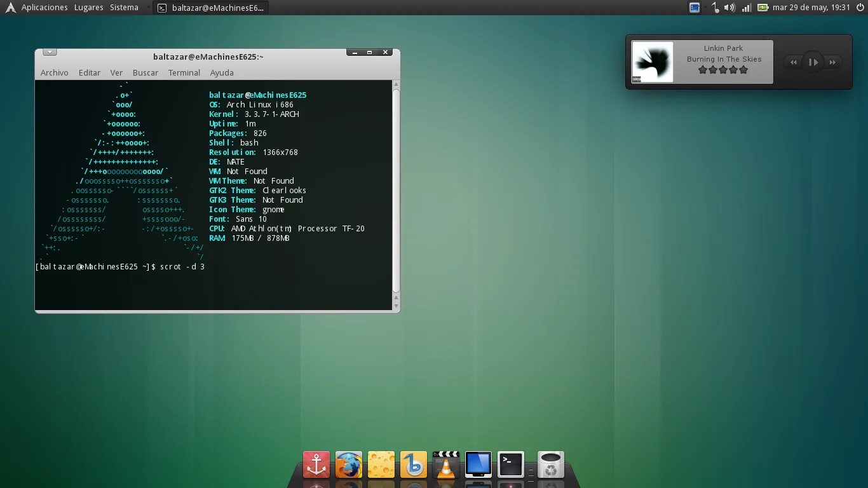868x488 pixels.
Task: Skip to next track in music widget
Action: (832, 62)
